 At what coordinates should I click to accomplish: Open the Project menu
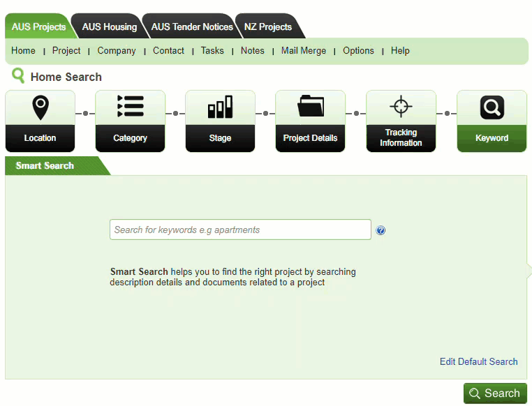point(66,50)
